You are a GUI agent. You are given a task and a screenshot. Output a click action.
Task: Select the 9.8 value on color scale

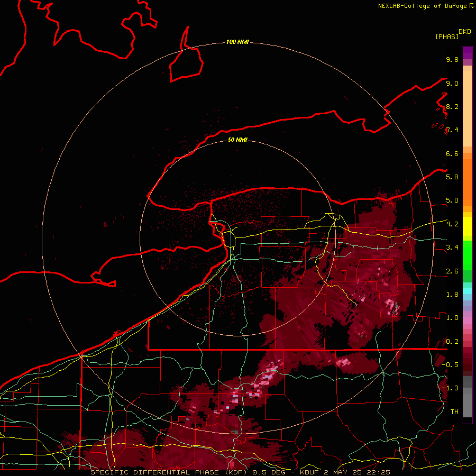(452, 59)
